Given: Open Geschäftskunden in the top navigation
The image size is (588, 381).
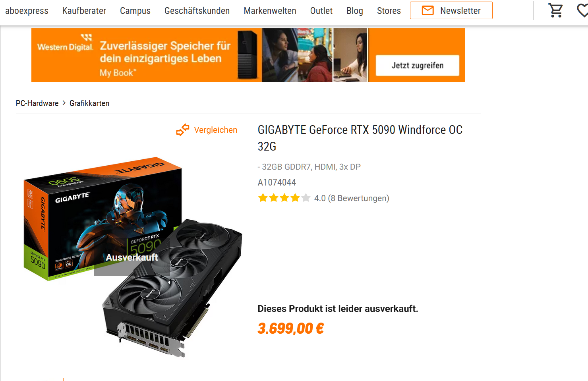Looking at the screenshot, I should click(197, 11).
